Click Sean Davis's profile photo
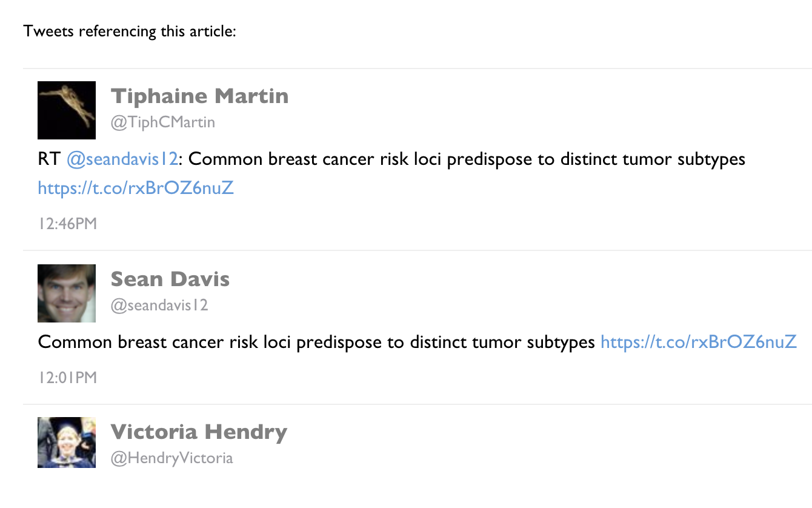812x508 pixels. click(67, 293)
